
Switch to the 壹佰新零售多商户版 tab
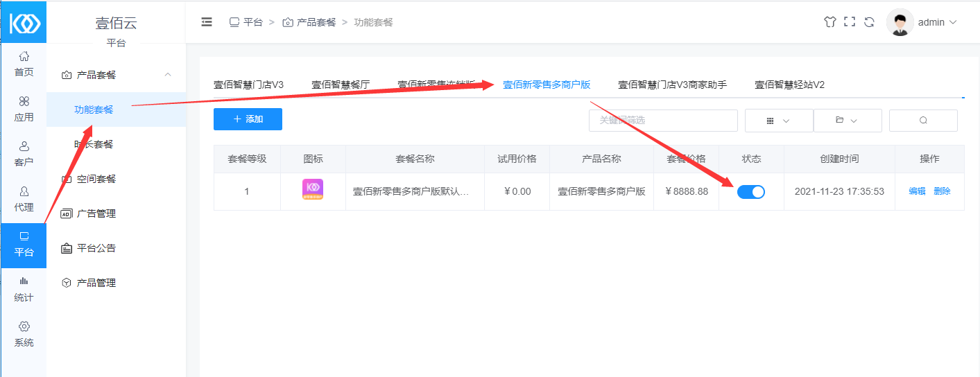click(547, 85)
